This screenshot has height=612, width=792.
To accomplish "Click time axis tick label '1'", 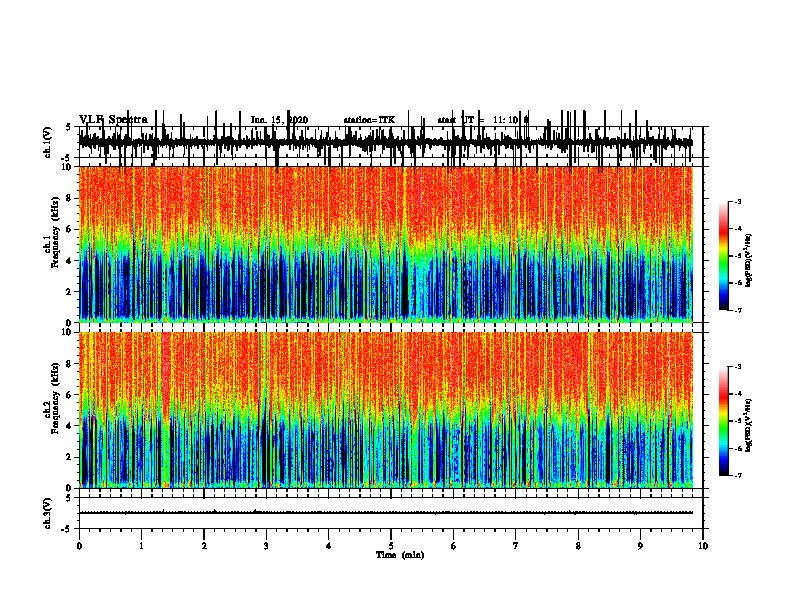I will coord(141,546).
